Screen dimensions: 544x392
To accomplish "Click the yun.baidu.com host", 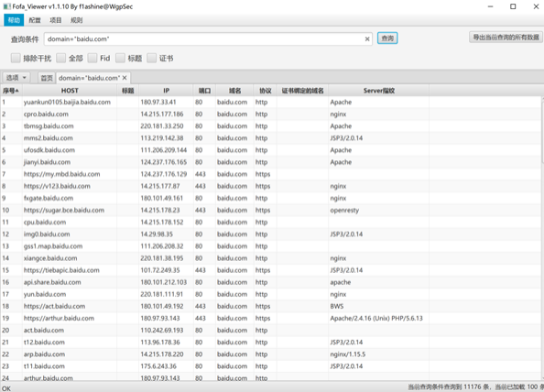I will (x=45, y=294).
